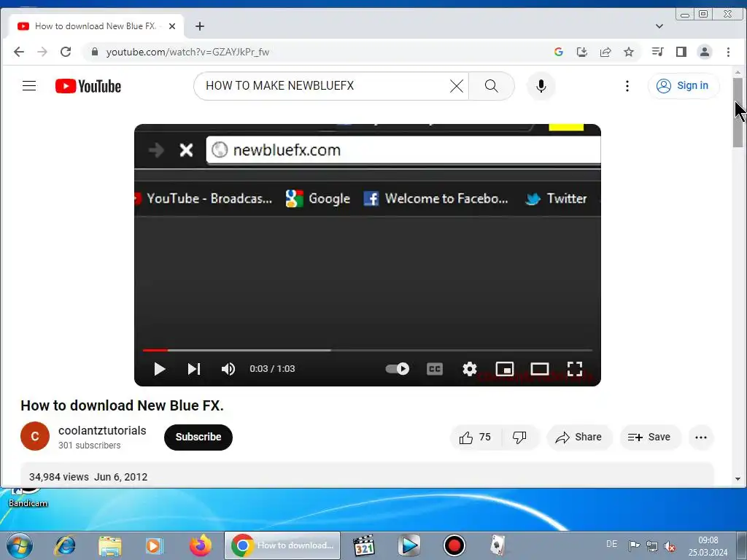This screenshot has height=560, width=747.
Task: Reload the page
Action: 66,52
